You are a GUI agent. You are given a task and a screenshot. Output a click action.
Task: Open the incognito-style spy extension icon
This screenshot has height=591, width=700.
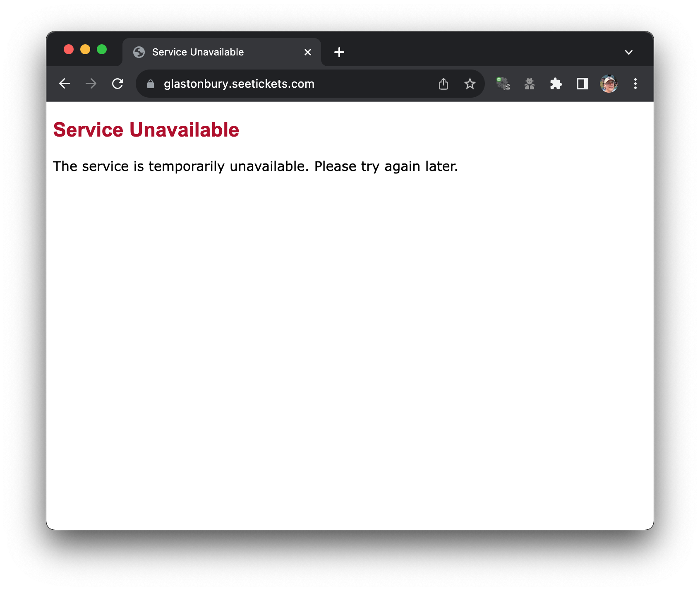point(530,84)
